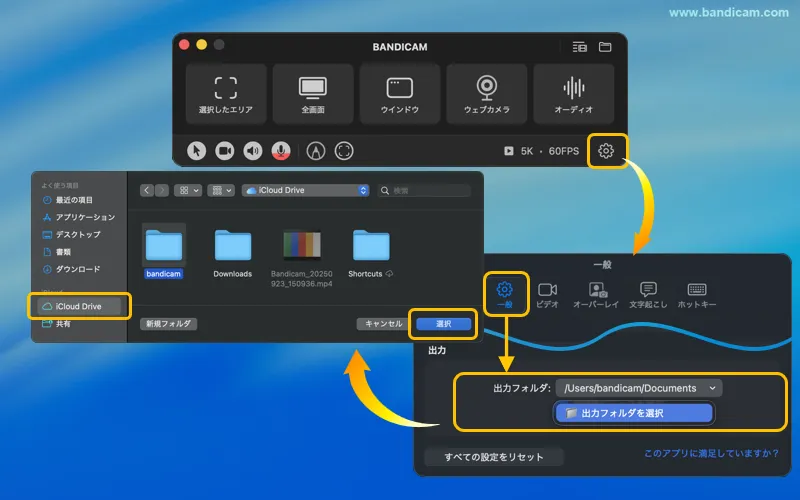Open the recordings list icon in title bar
This screenshot has width=800, height=500.
(580, 47)
